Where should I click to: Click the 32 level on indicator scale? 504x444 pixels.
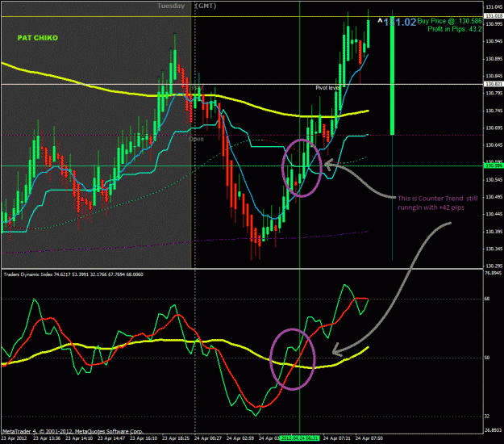(x=487, y=417)
